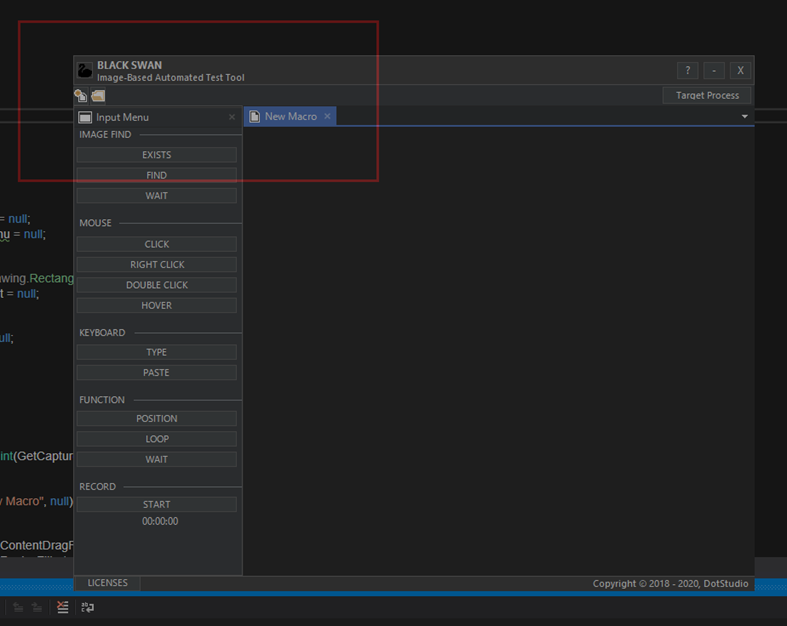This screenshot has width=787, height=626.
Task: Minimize the Black Swan window
Action: coord(714,70)
